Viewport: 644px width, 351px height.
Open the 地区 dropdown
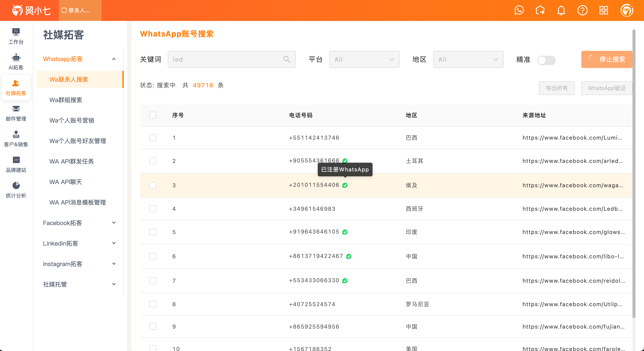[x=468, y=59]
